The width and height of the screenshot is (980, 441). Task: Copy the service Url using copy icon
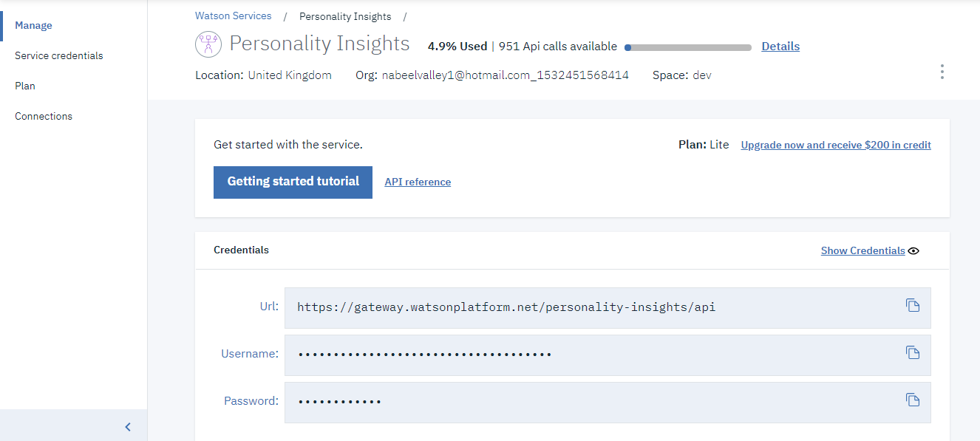tap(913, 305)
